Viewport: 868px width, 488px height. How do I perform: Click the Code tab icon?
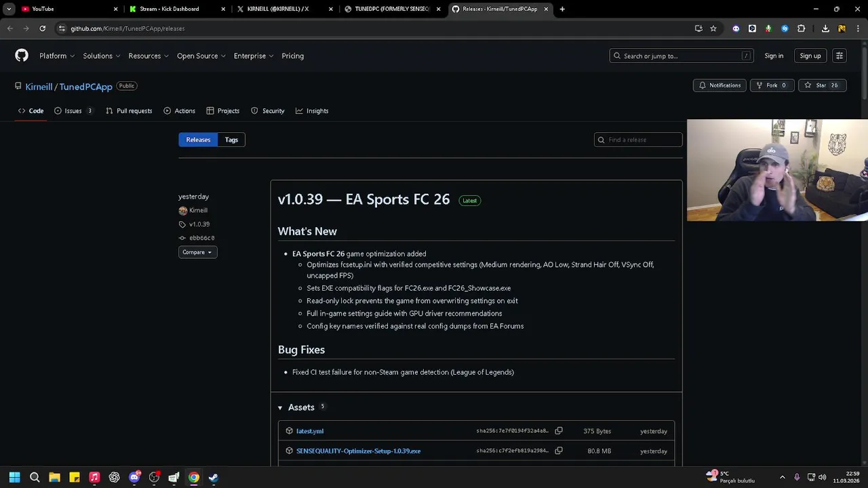point(22,110)
